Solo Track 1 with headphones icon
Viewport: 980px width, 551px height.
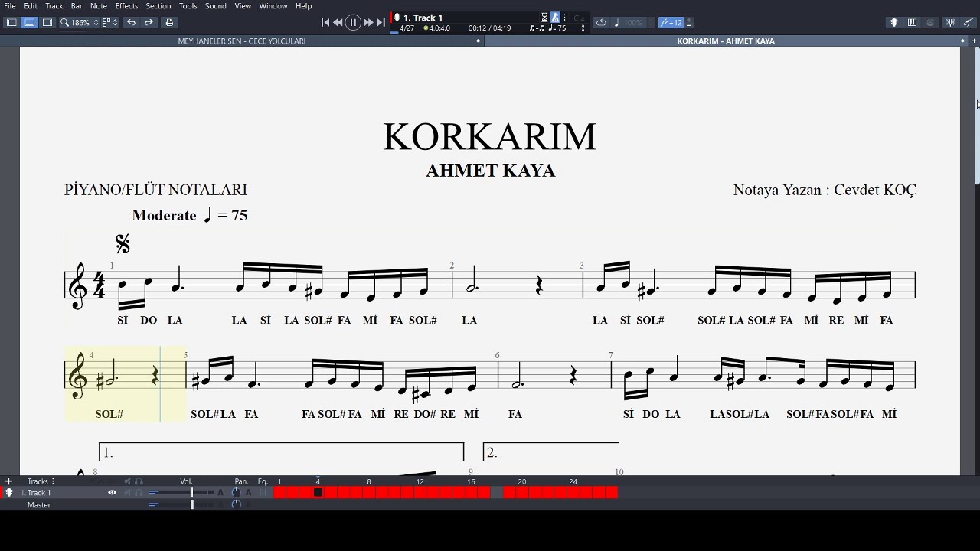(139, 493)
